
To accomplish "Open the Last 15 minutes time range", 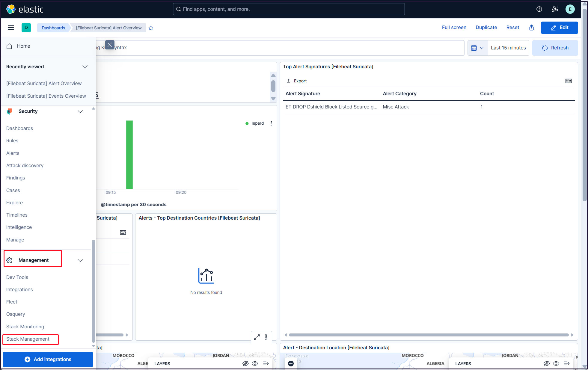I will click(x=508, y=48).
